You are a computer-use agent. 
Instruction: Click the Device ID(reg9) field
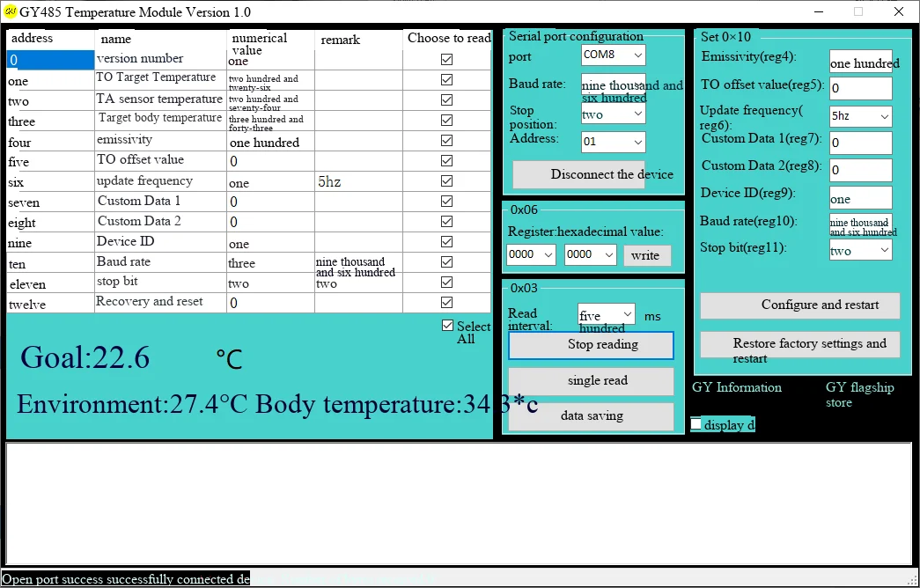tap(861, 198)
